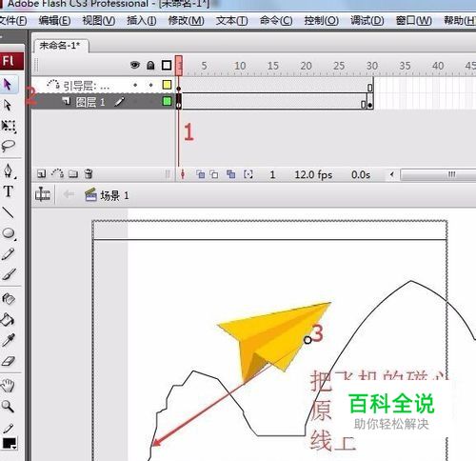Toggle lock all layers padlock icon
The width and height of the screenshot is (476, 461).
150,66
